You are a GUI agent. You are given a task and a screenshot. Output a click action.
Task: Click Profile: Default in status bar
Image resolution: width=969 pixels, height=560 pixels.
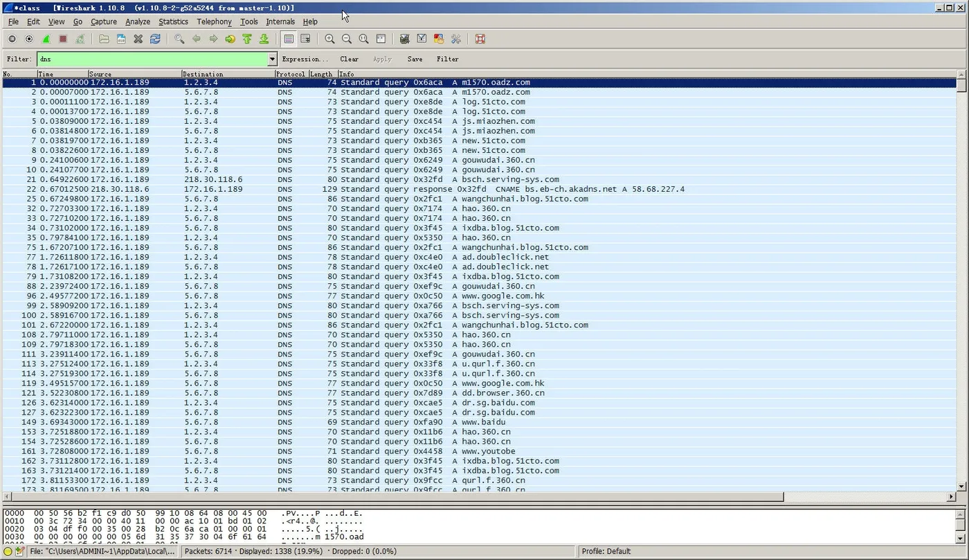[x=606, y=552]
